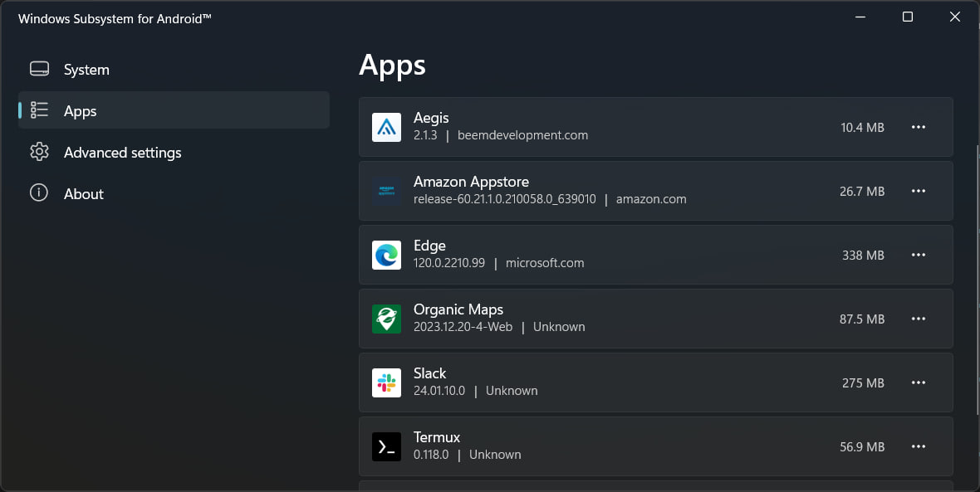
Task: Click the Organic Maps app icon
Action: [386, 319]
